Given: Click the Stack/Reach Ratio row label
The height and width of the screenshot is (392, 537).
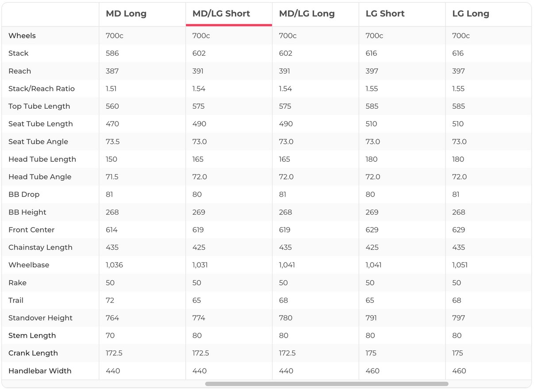Looking at the screenshot, I should pyautogui.click(x=42, y=88).
